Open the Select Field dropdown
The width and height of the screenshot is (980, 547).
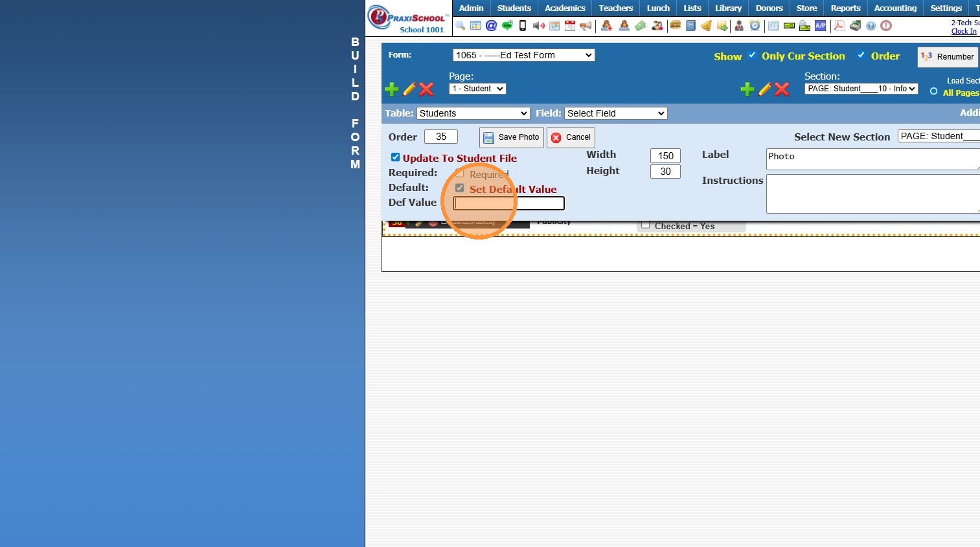click(616, 113)
